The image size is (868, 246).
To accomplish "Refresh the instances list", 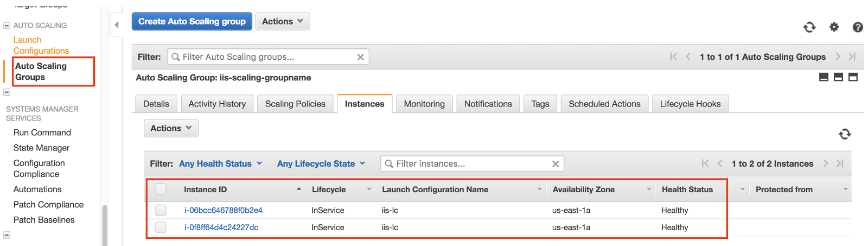I will [x=845, y=134].
